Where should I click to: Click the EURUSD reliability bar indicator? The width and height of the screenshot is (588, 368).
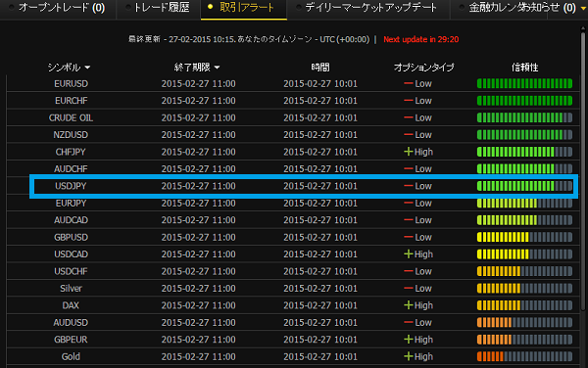[x=524, y=83]
